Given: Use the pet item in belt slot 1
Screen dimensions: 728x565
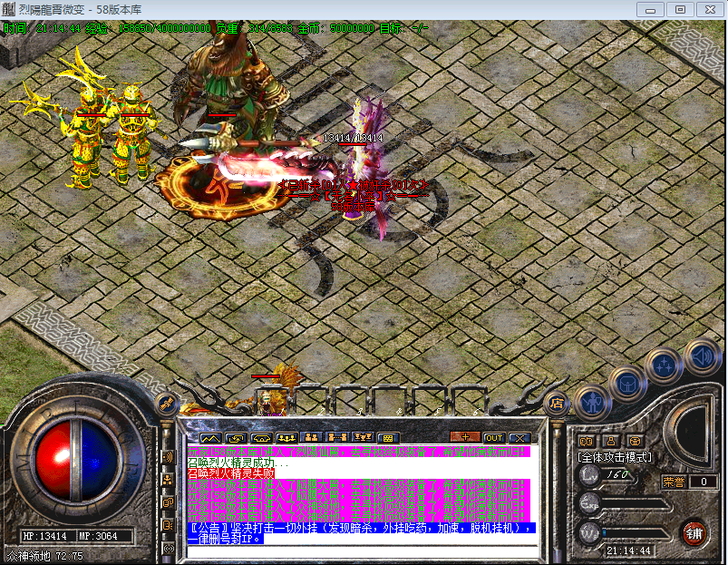Looking at the screenshot, I should (271, 402).
